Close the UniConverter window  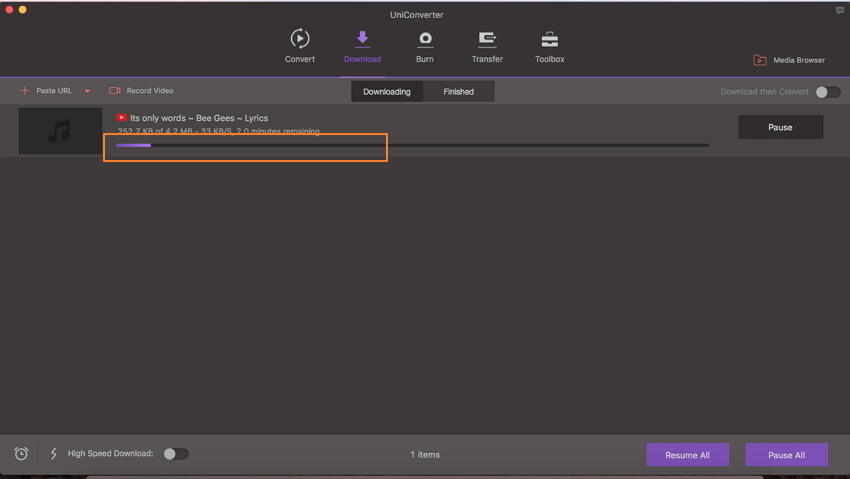[9, 9]
